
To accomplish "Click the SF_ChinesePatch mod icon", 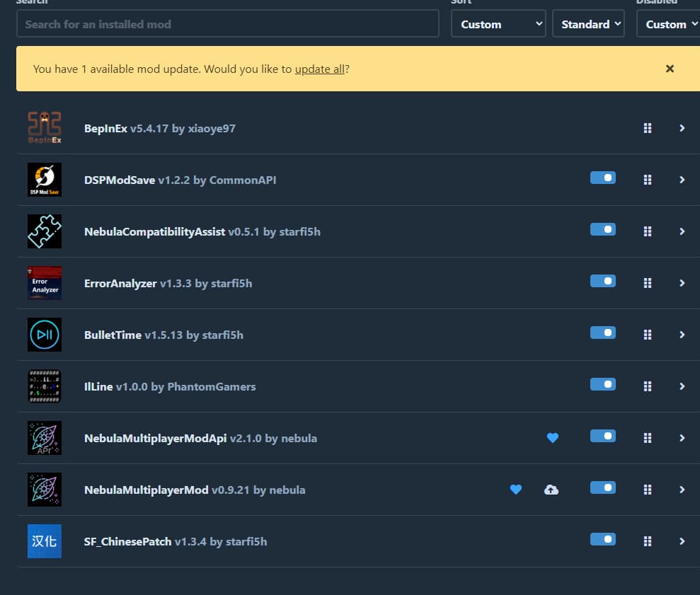I will [x=45, y=541].
